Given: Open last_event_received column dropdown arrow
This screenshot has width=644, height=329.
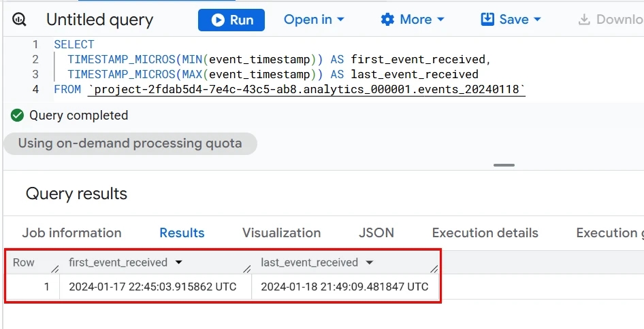Looking at the screenshot, I should [x=369, y=262].
